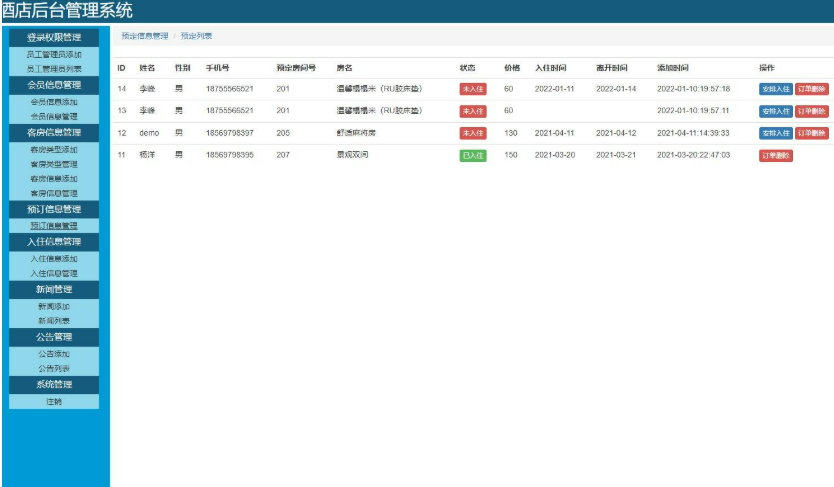Click leave date 2022-01-14
This screenshot has width=834, height=487.
616,89
